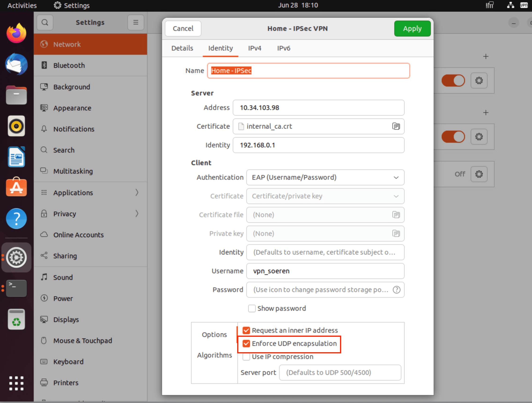Click the password storage options help icon
The image size is (532, 403).
397,289
